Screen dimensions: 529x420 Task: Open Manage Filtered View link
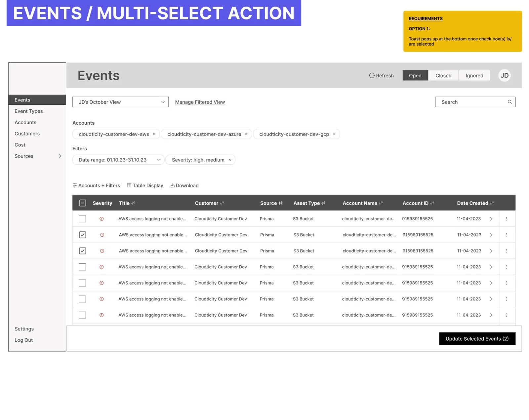pyautogui.click(x=200, y=102)
